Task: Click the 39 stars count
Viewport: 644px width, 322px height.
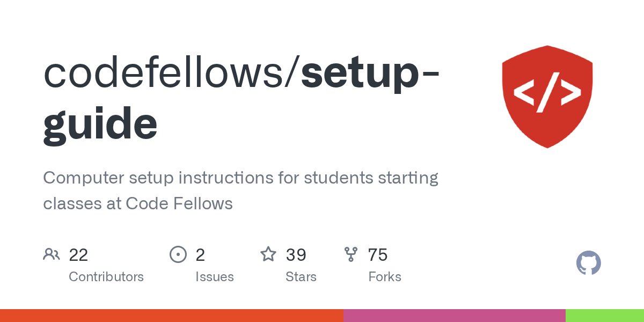Action: [x=296, y=255]
